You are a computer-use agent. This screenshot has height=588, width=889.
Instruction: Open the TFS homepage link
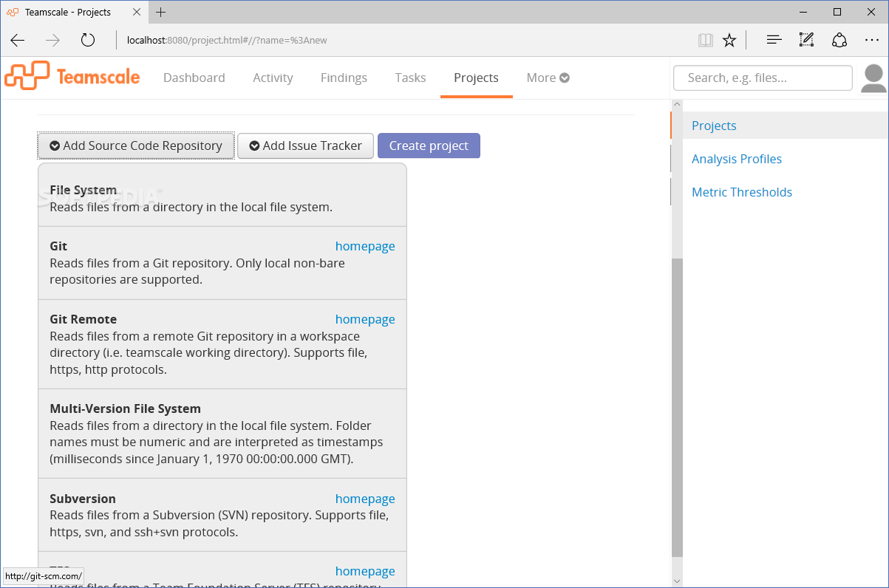click(365, 571)
